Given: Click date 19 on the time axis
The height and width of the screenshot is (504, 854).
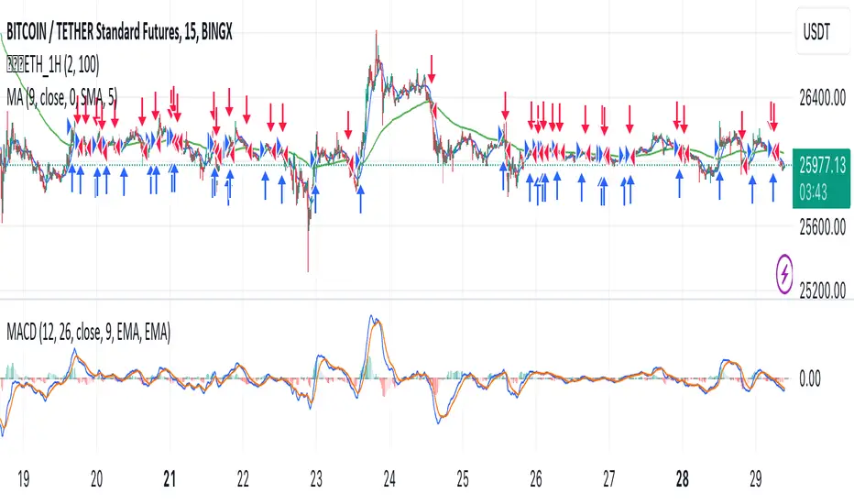Looking at the screenshot, I should pos(24,479).
